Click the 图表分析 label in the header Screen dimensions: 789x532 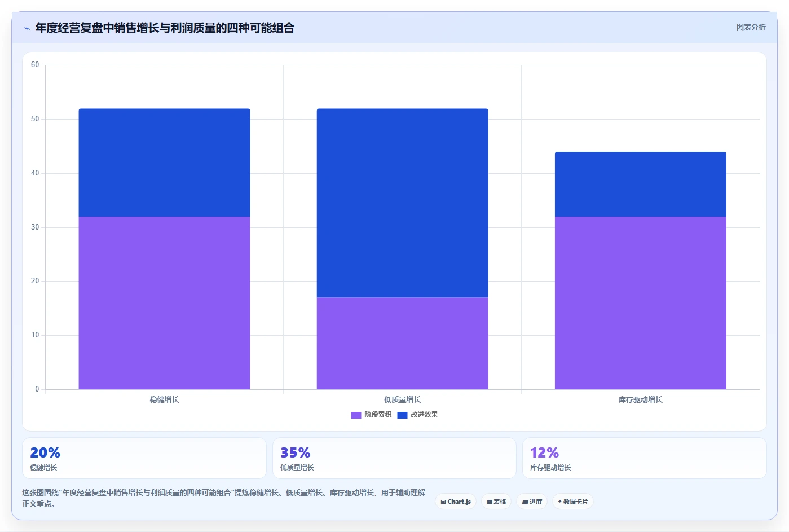pyautogui.click(x=751, y=27)
